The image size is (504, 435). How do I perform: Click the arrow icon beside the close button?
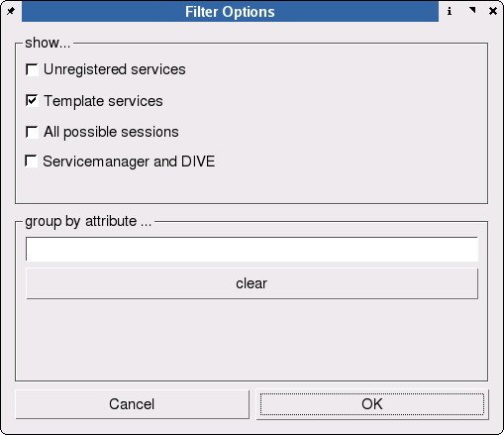(472, 11)
